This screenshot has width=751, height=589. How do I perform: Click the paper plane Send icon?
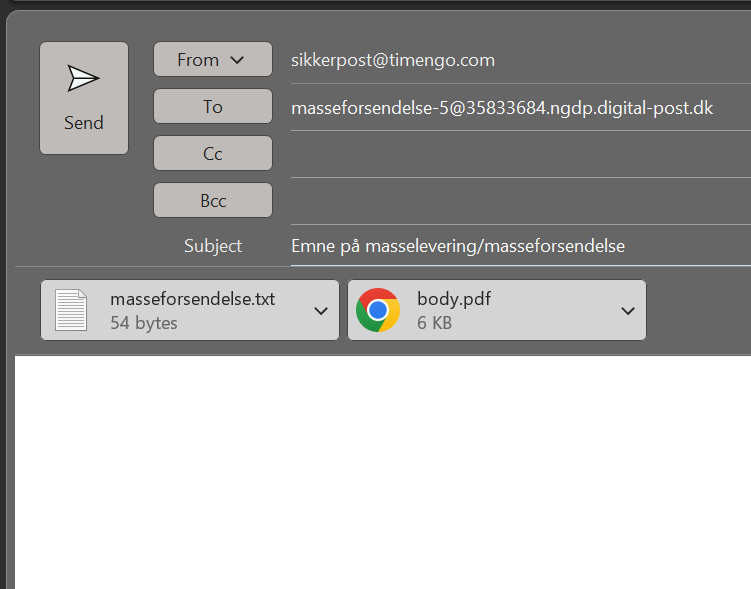[x=83, y=79]
